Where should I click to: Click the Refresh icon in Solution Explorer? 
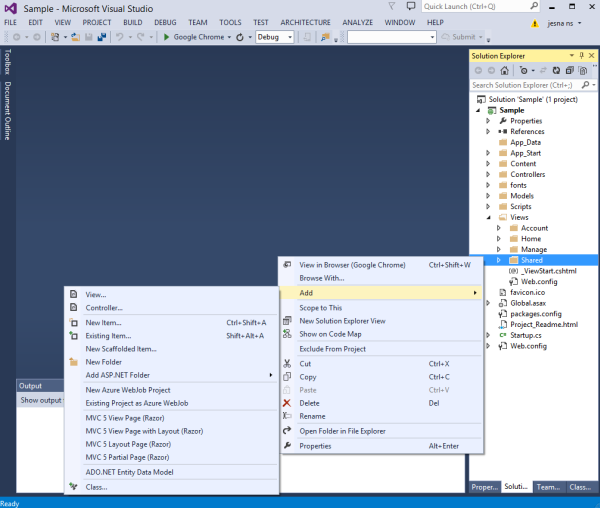556,70
